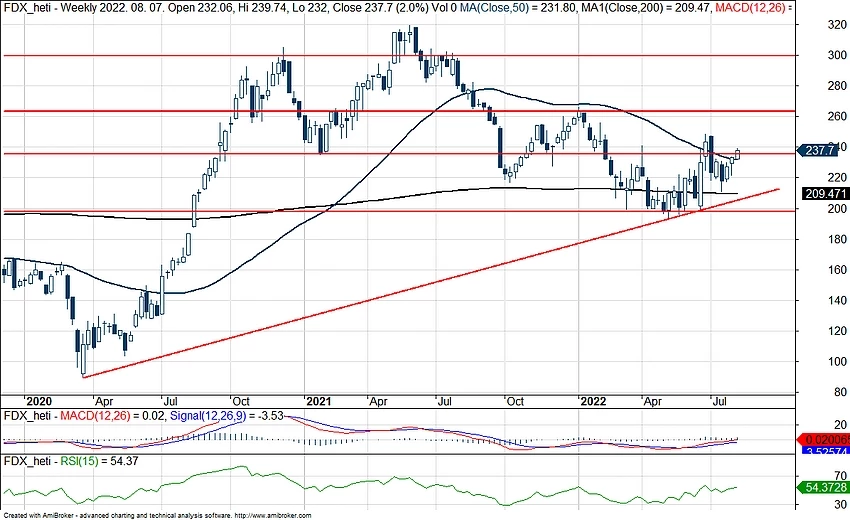
Task: Click the 260 price axis label
Action: [x=837, y=117]
